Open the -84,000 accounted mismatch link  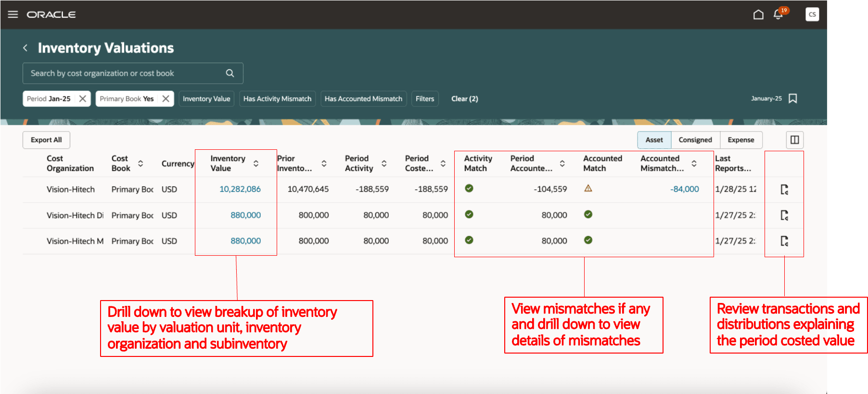pyautogui.click(x=685, y=189)
